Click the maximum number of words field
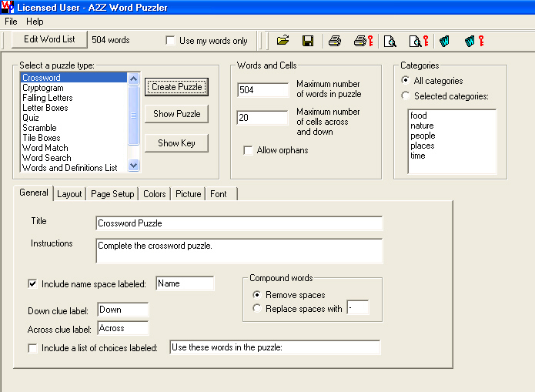Viewport: 535px width, 392px height. 262,90
